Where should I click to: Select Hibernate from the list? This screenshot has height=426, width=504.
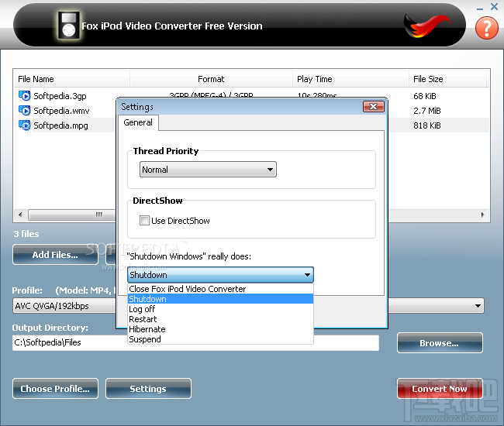(220, 329)
